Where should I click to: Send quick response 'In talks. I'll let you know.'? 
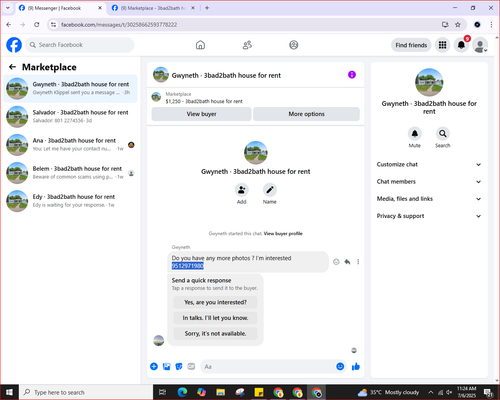[215, 318]
